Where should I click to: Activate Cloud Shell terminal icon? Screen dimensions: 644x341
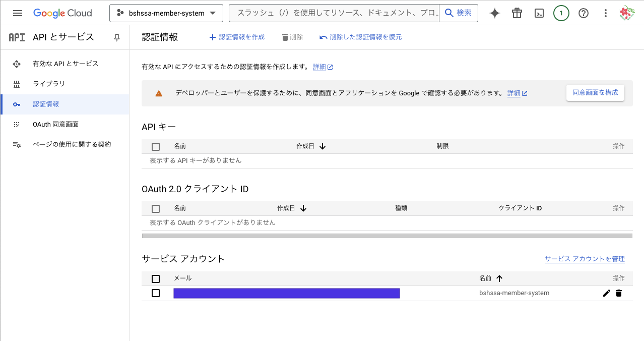[x=539, y=14]
